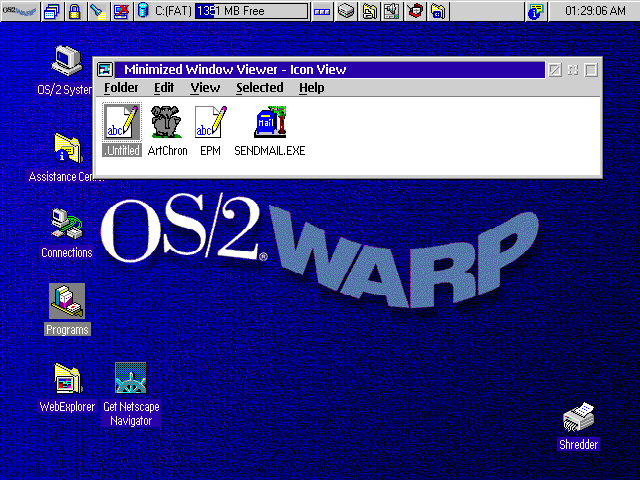Screen dimensions: 640x480
Task: Click the Programs label on the desktop
Action: 67,329
